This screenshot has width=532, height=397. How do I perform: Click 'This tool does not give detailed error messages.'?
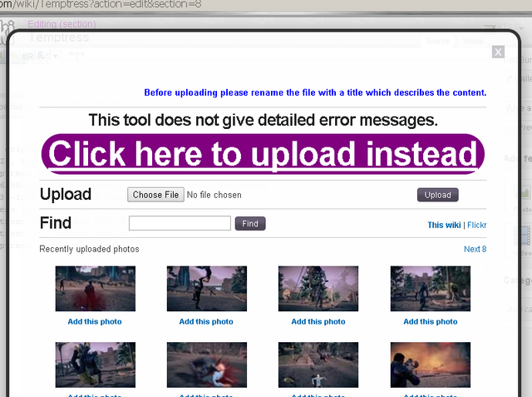[x=263, y=120]
